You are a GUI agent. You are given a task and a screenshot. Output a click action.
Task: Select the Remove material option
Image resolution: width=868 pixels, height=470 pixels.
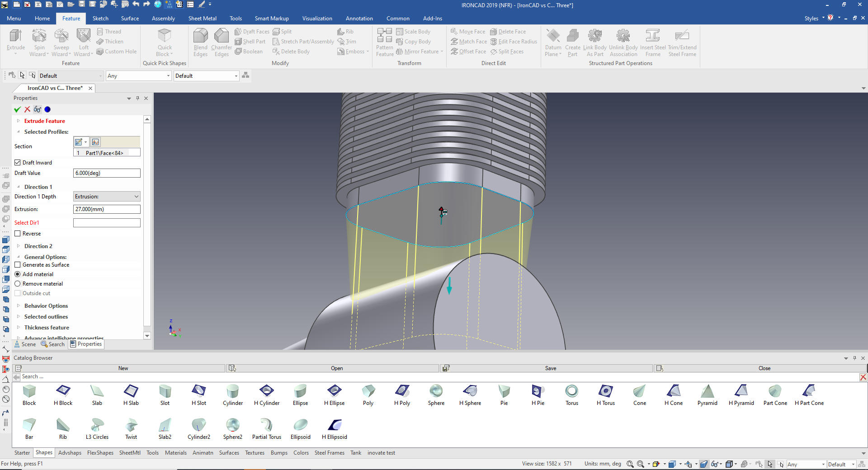(18, 284)
